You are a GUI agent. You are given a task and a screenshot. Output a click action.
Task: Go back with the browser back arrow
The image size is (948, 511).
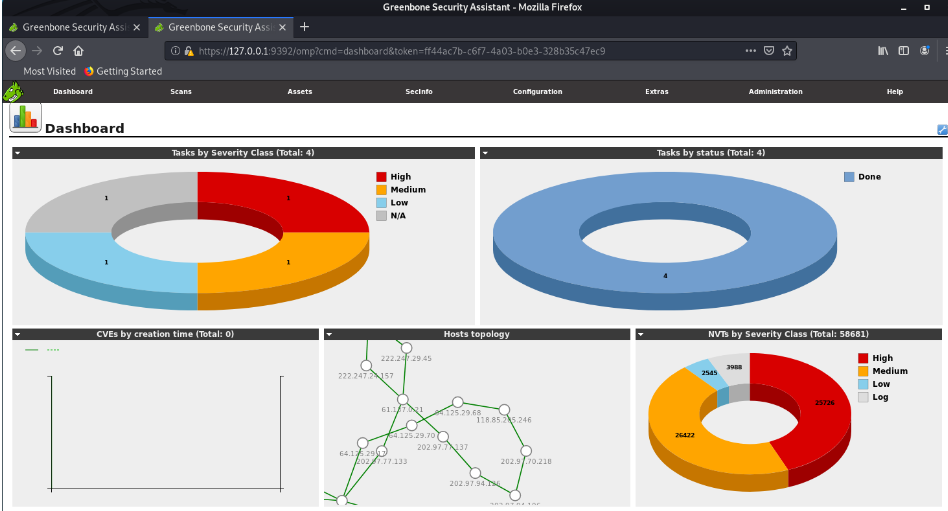(16, 51)
